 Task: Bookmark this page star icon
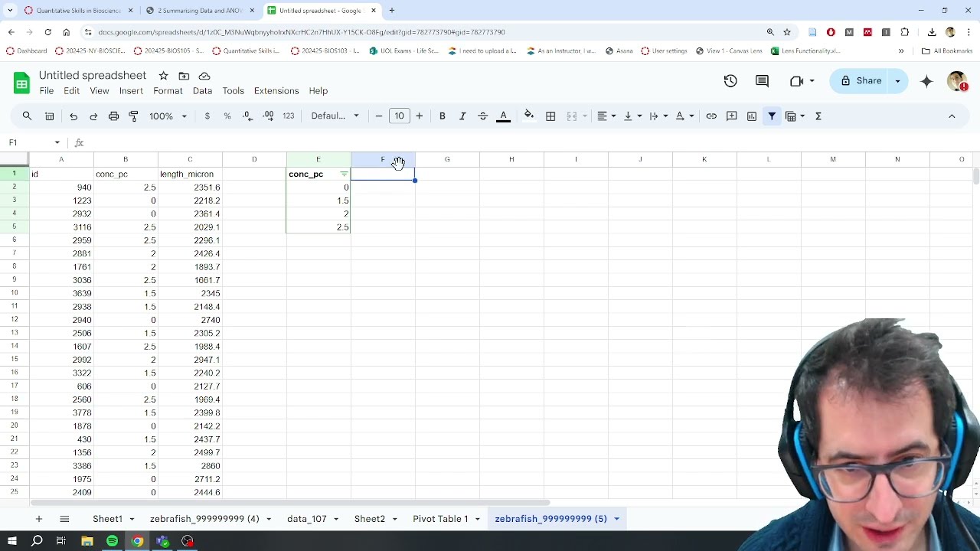point(787,32)
